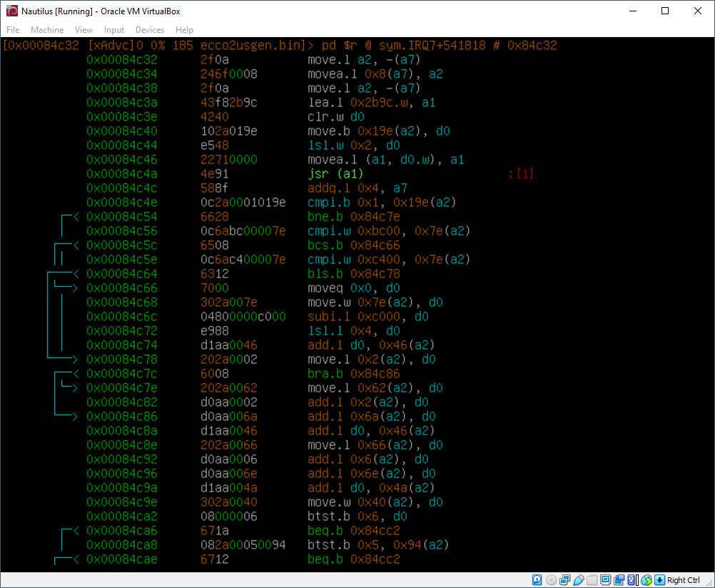Click the USB devices icon
Viewport: 715px width, 588px height.
[x=578, y=580]
